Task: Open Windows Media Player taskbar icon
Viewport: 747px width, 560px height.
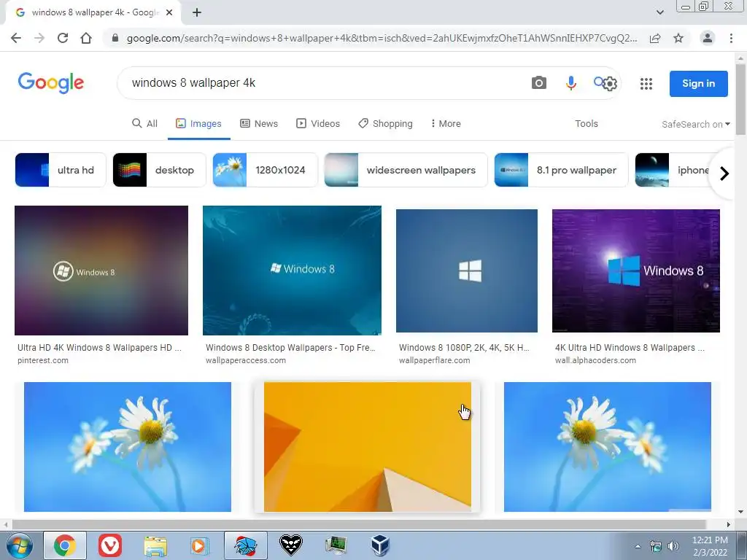Action: (x=200, y=545)
